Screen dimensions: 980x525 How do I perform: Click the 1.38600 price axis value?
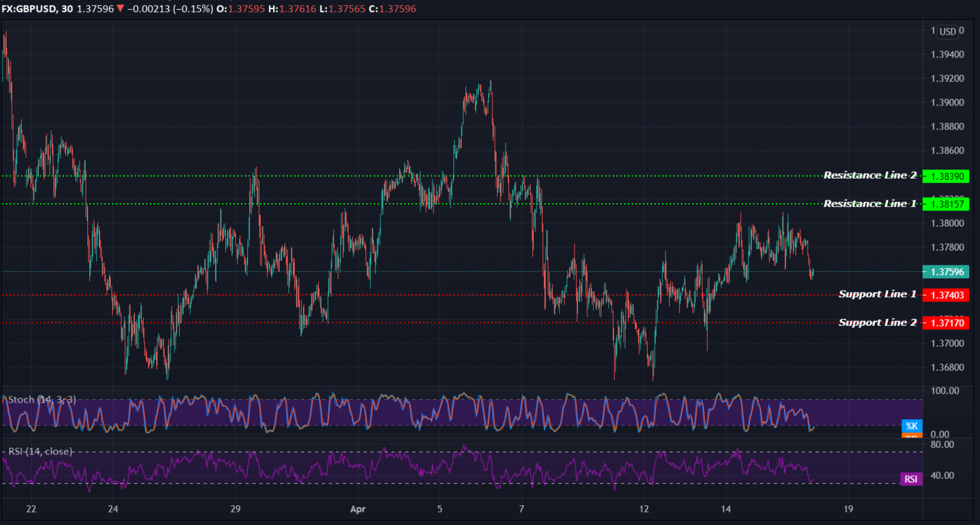tap(947, 150)
